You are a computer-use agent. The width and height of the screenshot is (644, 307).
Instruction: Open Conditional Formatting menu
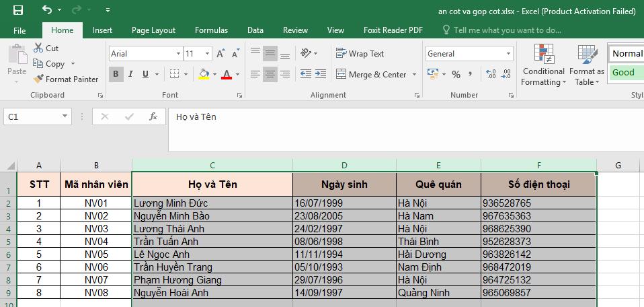click(x=543, y=65)
